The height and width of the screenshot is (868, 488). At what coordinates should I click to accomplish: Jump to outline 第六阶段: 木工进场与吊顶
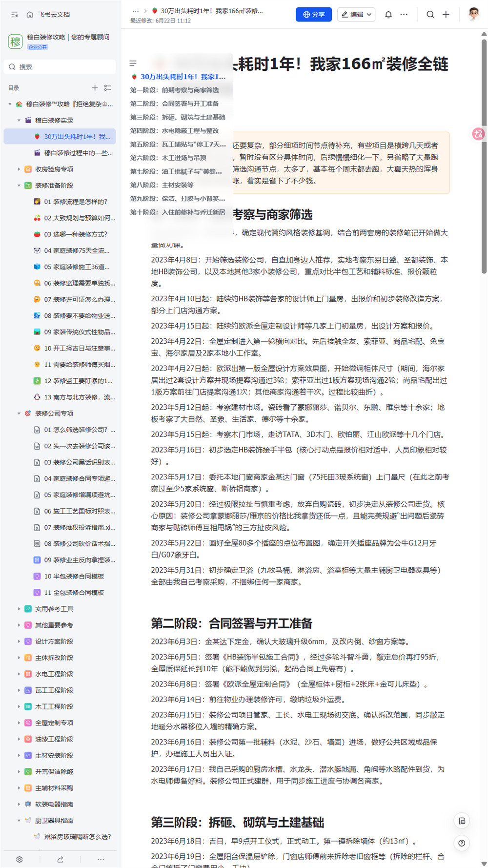pos(168,158)
